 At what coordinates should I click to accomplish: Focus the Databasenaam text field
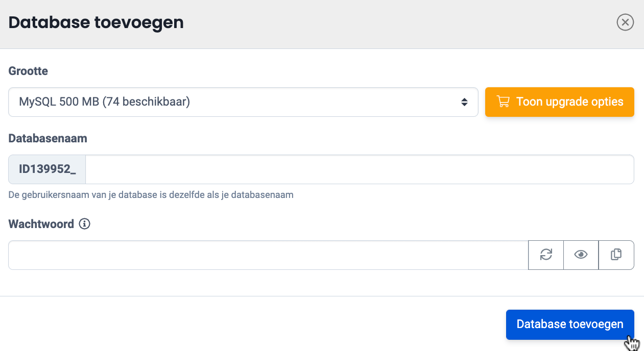tap(359, 169)
